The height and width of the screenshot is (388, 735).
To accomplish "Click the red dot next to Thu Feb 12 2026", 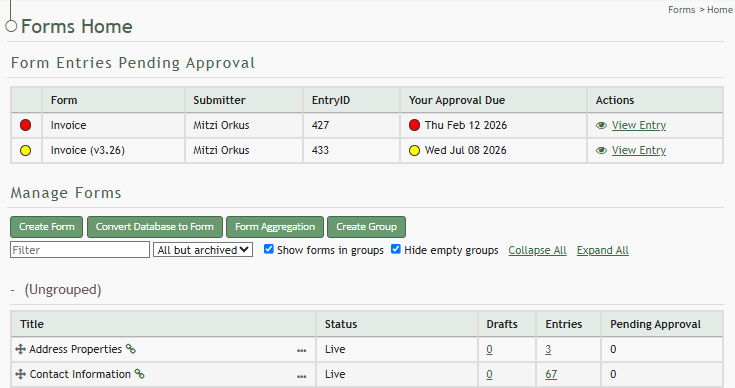I will [414, 125].
